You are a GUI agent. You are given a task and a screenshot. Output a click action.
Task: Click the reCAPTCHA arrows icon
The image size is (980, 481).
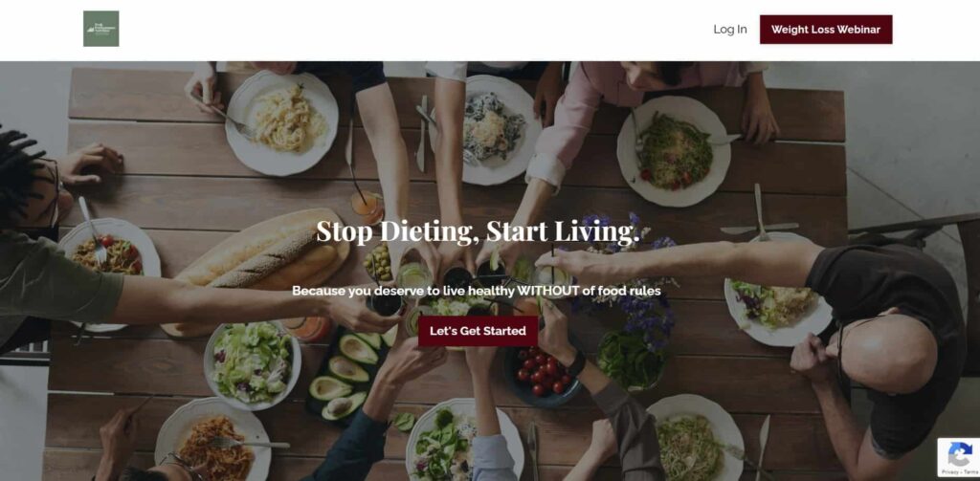959,453
